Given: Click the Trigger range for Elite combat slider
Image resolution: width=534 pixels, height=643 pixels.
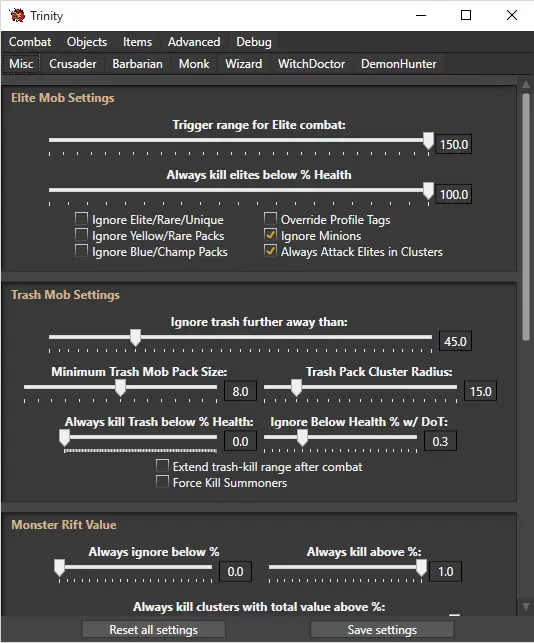Looking at the screenshot, I should [239, 141].
